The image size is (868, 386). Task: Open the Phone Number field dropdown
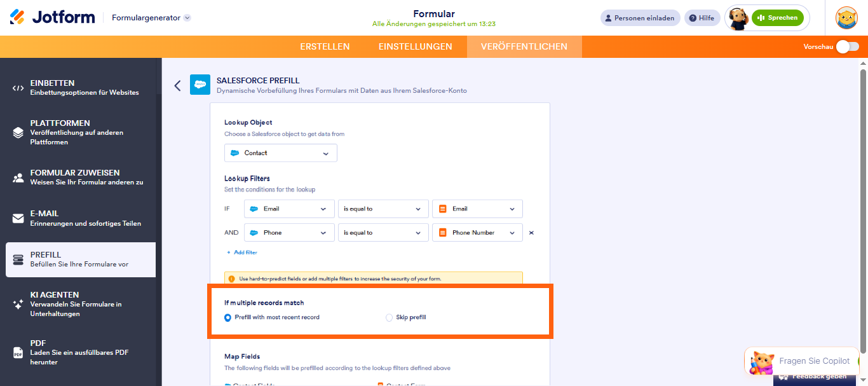[x=477, y=233]
